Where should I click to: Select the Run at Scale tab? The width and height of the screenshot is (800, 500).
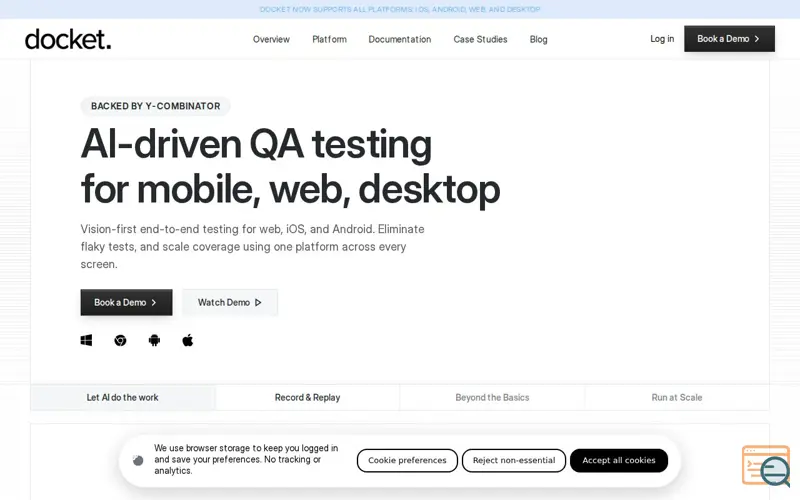(x=677, y=397)
